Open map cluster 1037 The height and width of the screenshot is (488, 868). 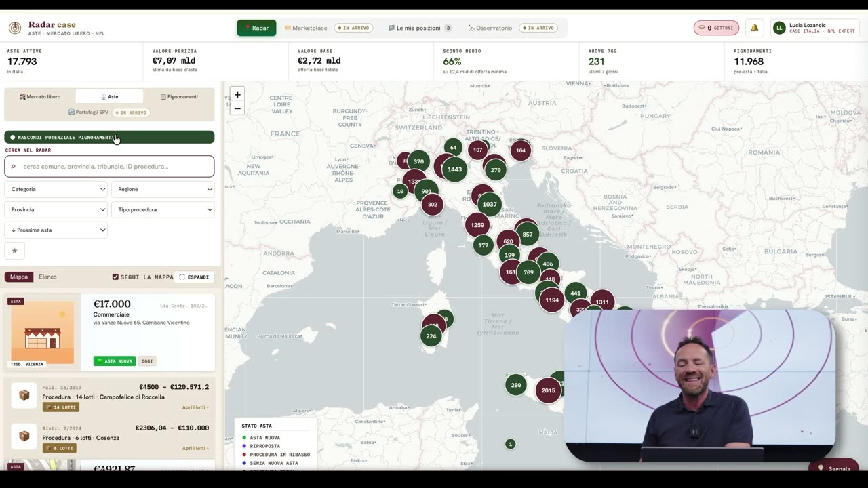pyautogui.click(x=490, y=204)
